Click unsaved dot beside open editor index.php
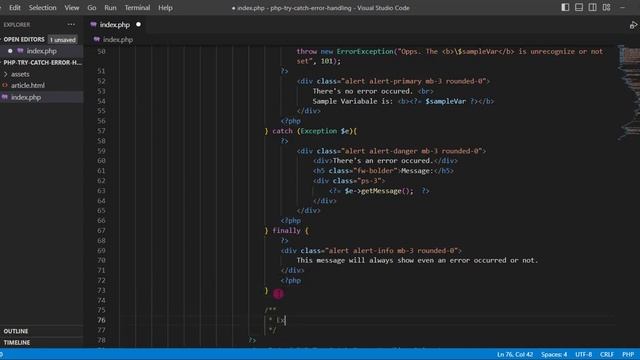 click(x=10, y=51)
